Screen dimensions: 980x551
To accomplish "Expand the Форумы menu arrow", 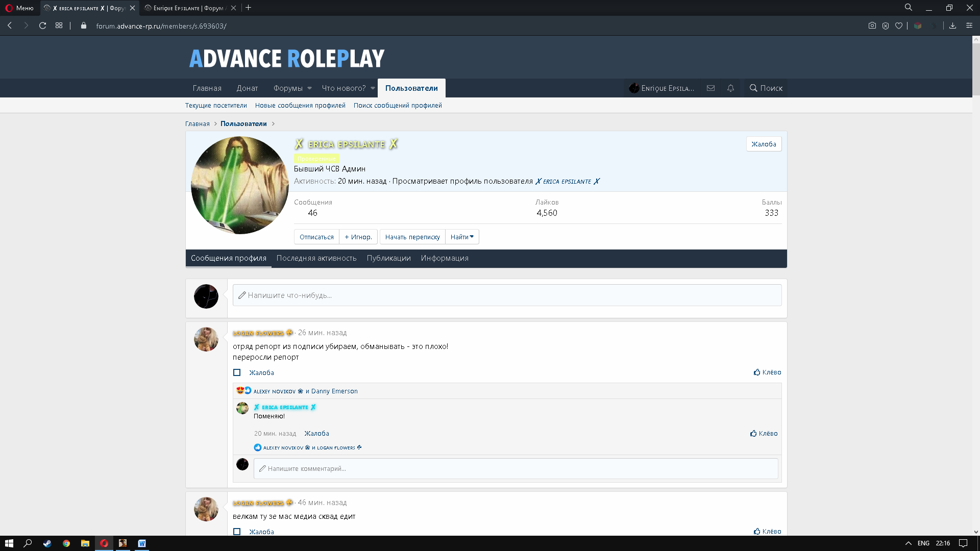I will click(309, 88).
